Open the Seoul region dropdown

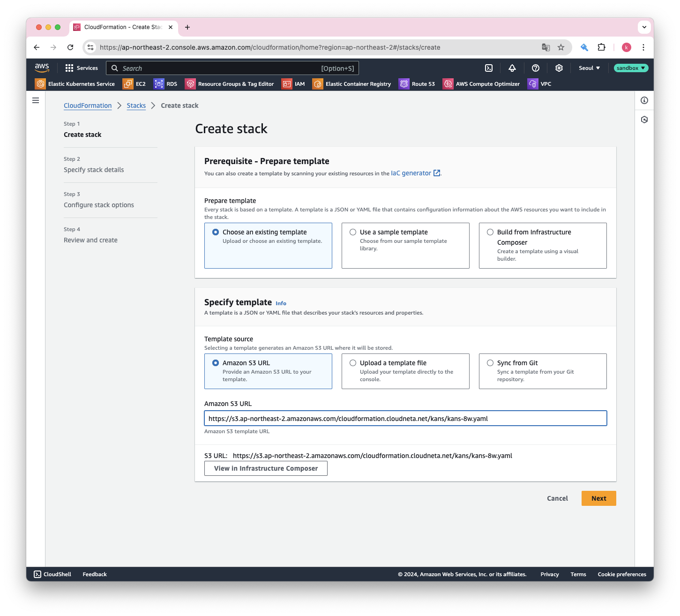point(589,68)
